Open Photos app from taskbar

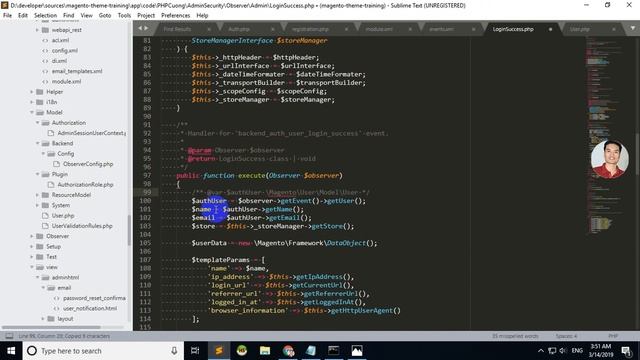point(357,351)
